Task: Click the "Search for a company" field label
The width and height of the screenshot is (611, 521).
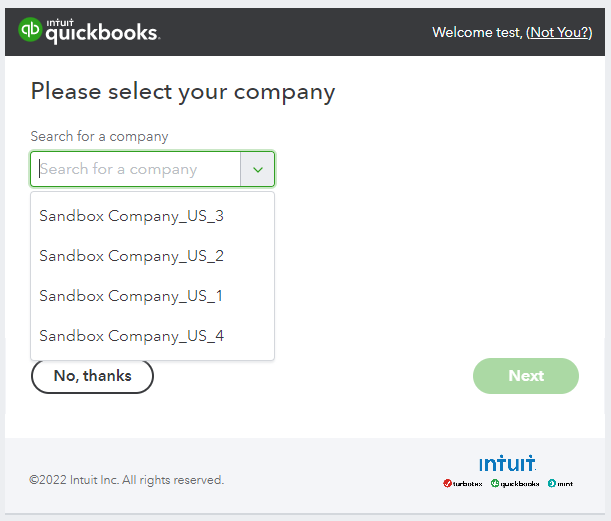Action: (x=99, y=136)
